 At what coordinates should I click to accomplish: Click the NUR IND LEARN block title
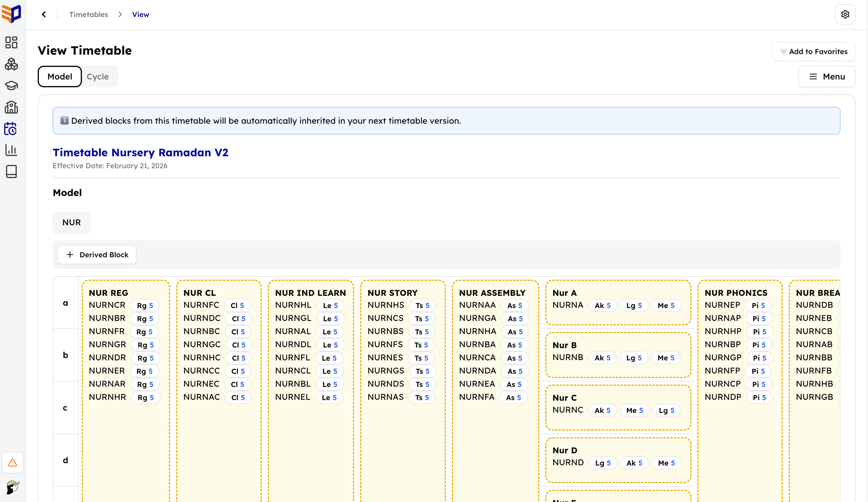(310, 293)
